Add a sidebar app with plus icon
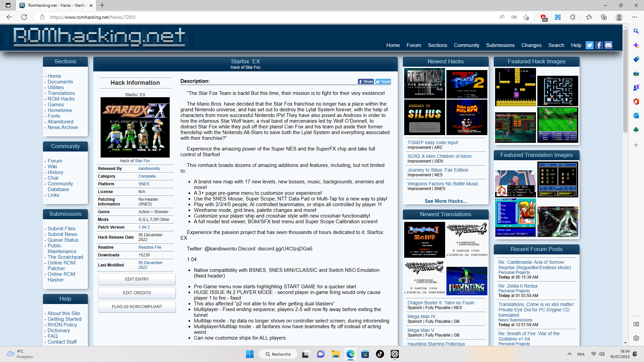The height and width of the screenshot is (362, 644). pyautogui.click(x=636, y=145)
